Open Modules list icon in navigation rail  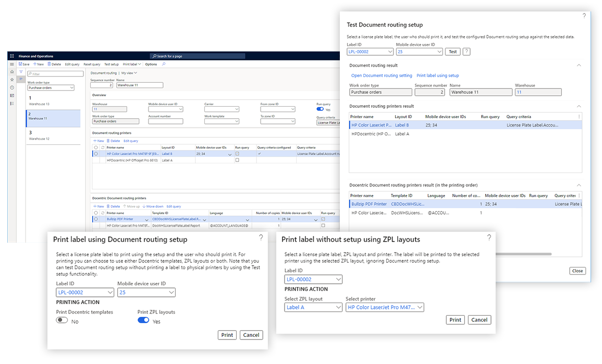pos(12,104)
